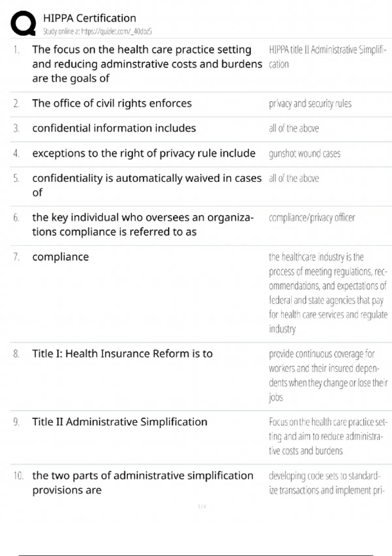Screen dimensions: 392x556
Task: Click the 'compliance/privacy officer' answer
Action: click(x=312, y=217)
